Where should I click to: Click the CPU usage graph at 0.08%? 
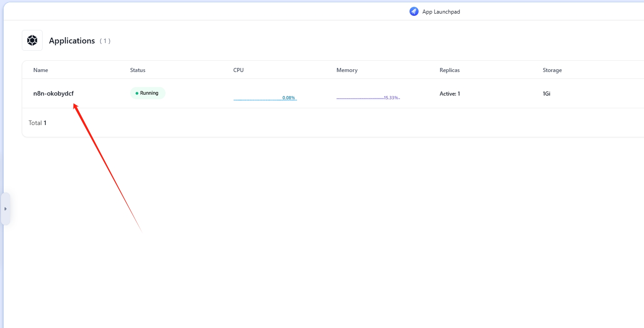coord(265,98)
